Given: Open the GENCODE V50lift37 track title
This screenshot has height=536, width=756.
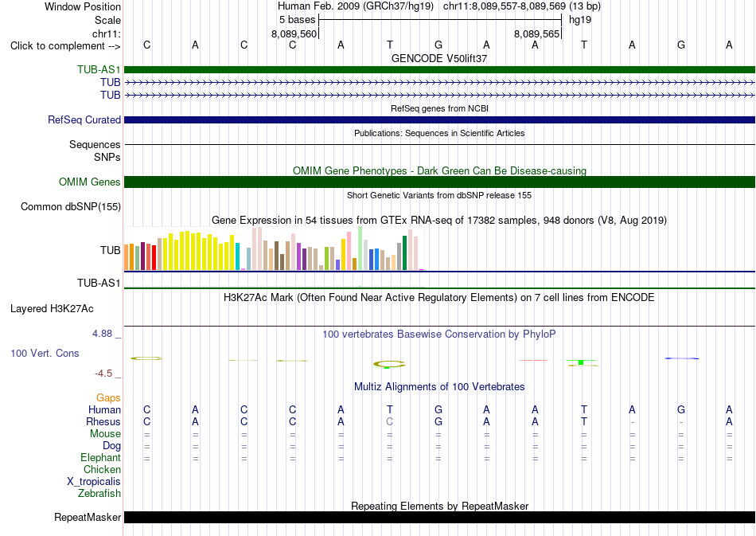Looking at the screenshot, I should tap(439, 58).
